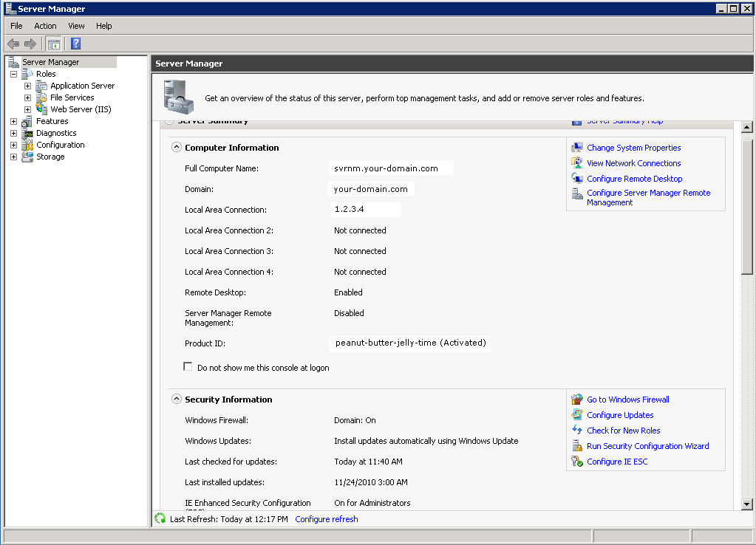Click the Configure Updates icon
756x545 pixels.
577,414
